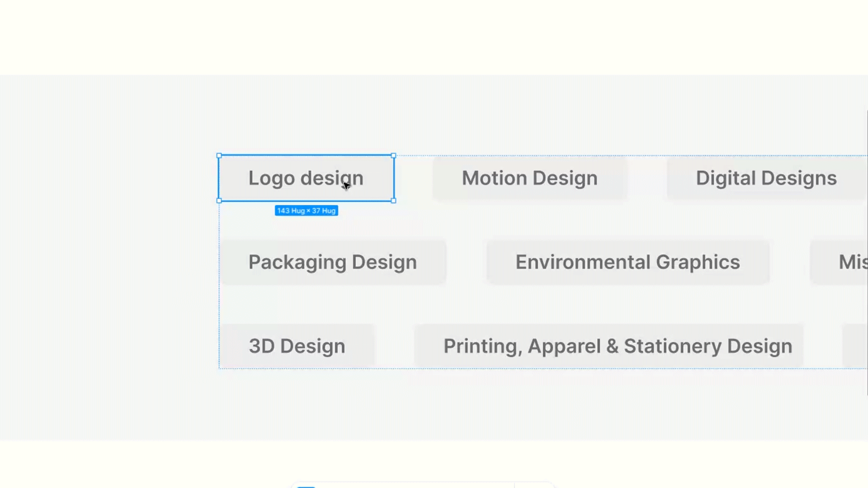Click the Packaging Design chip
This screenshot has width=868, height=488.
tap(333, 262)
